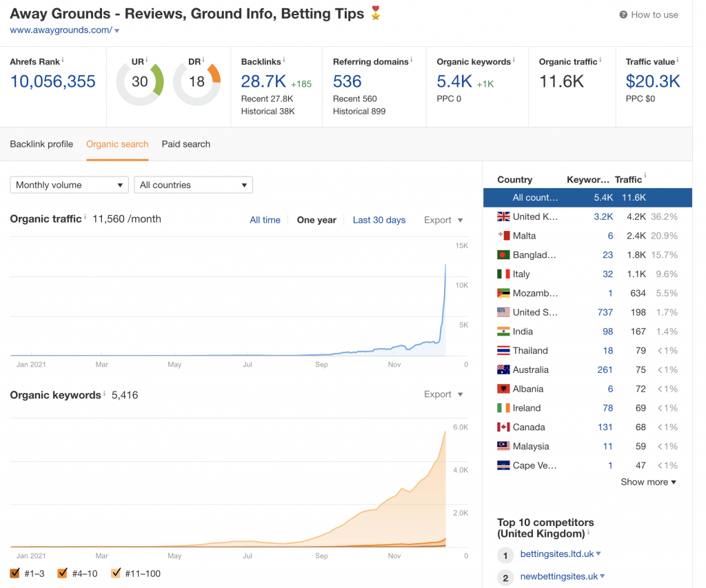
Task: Show All time traffic range
Action: coord(265,220)
